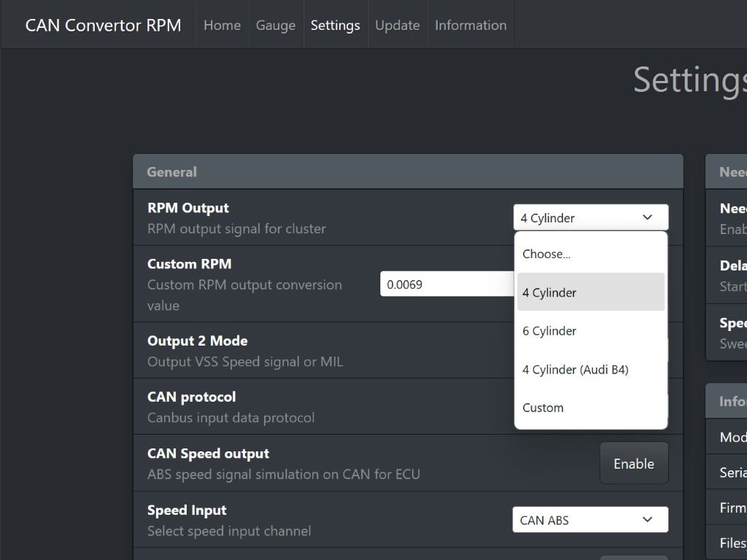
Task: Click the CAN protocol setting label
Action: tap(191, 397)
